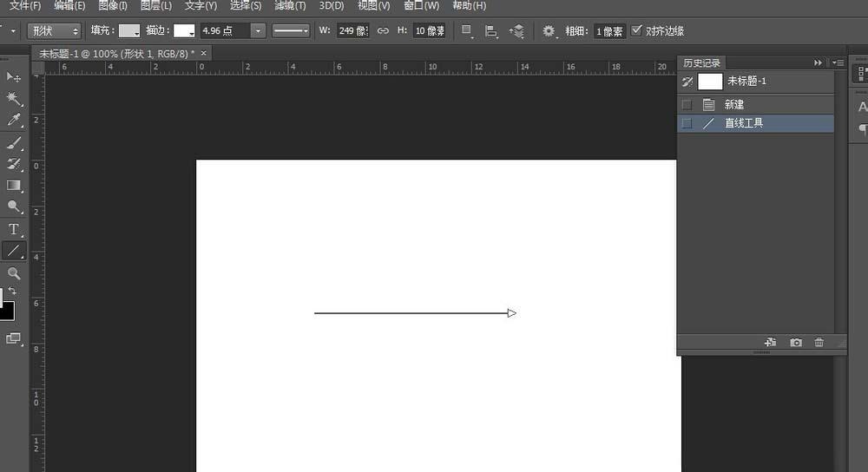Viewport: 868px width, 472px height.
Task: Select the Eyedropper tool
Action: click(13, 120)
